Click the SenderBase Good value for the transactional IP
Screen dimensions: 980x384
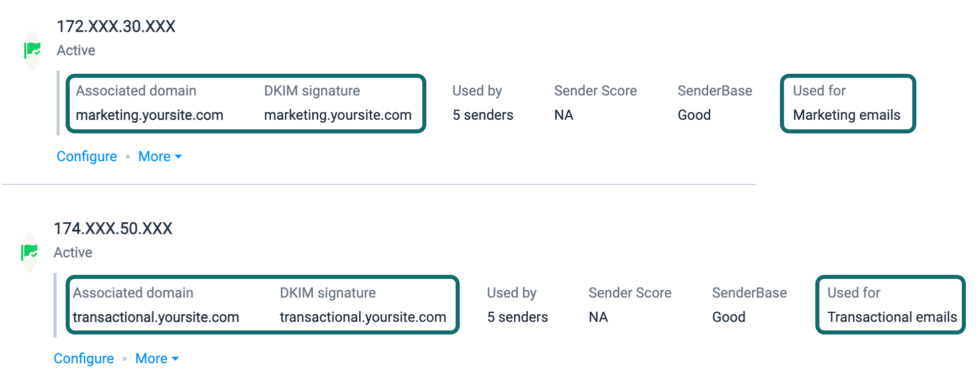(x=729, y=317)
